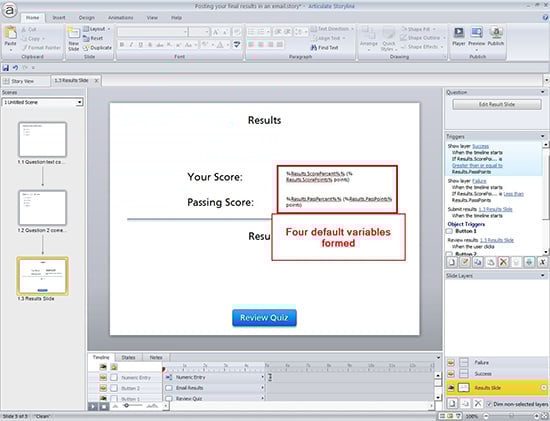Click the timeline play button
550x421 pixels.
(x=93, y=406)
